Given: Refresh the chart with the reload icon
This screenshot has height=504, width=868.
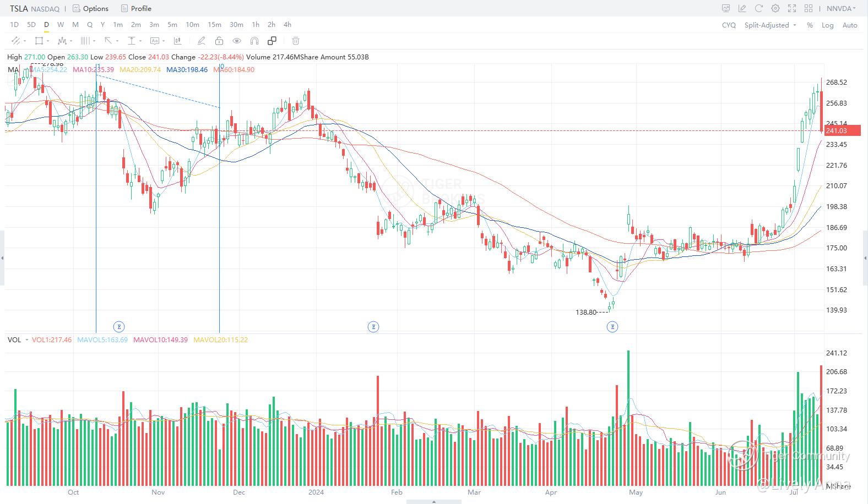Looking at the screenshot, I should click(x=759, y=8).
